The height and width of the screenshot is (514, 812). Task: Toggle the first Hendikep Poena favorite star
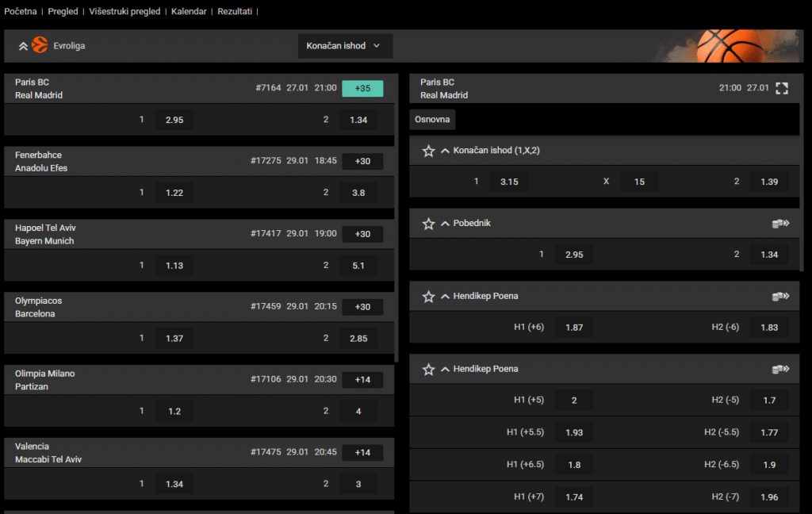[x=428, y=297]
